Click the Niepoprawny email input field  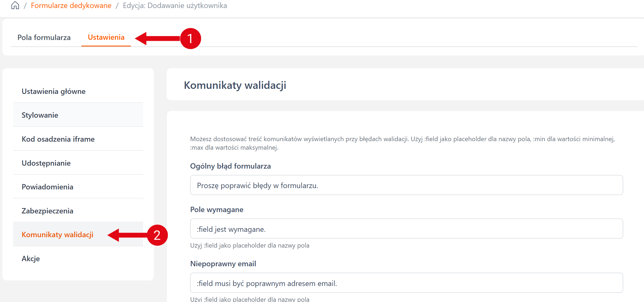click(x=406, y=283)
